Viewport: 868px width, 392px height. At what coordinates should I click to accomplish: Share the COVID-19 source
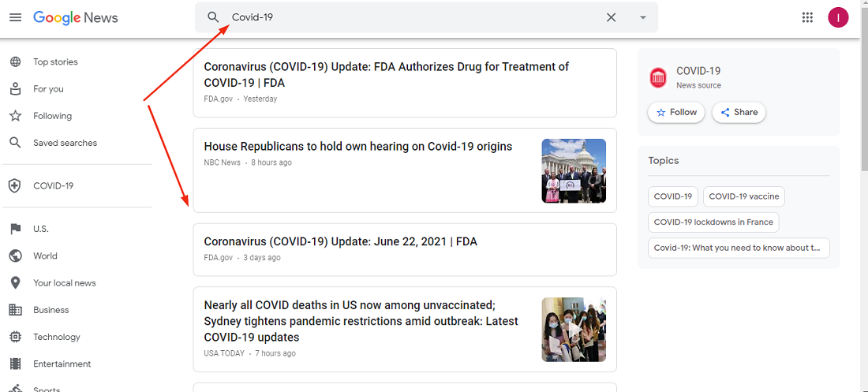(739, 113)
